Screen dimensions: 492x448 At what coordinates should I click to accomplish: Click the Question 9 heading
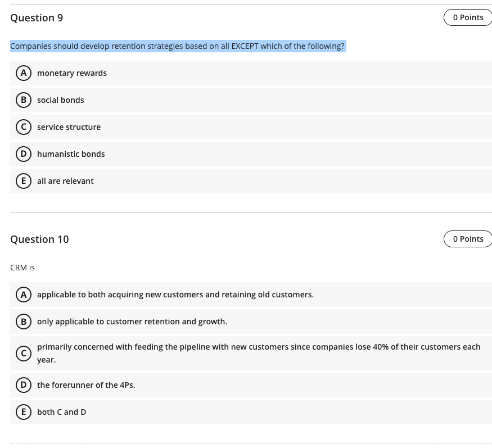point(37,18)
